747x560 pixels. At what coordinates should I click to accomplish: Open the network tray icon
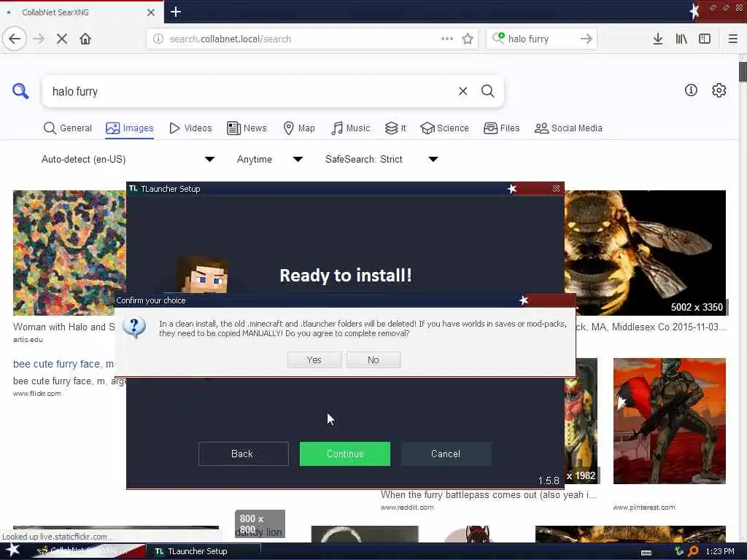(x=679, y=551)
